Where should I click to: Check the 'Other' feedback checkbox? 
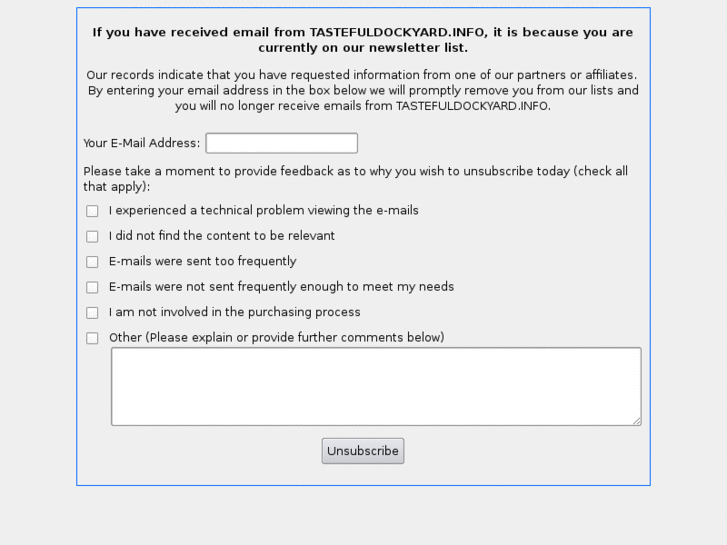click(x=92, y=338)
